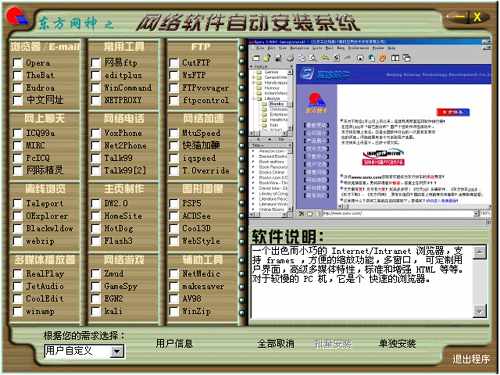Click the 全部取消 button

coord(276,343)
